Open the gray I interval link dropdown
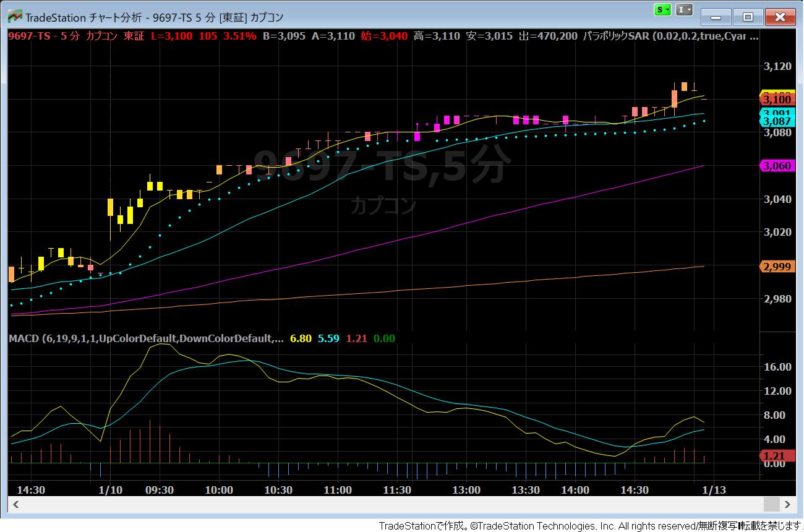This screenshot has width=804, height=532. pyautogui.click(x=684, y=10)
